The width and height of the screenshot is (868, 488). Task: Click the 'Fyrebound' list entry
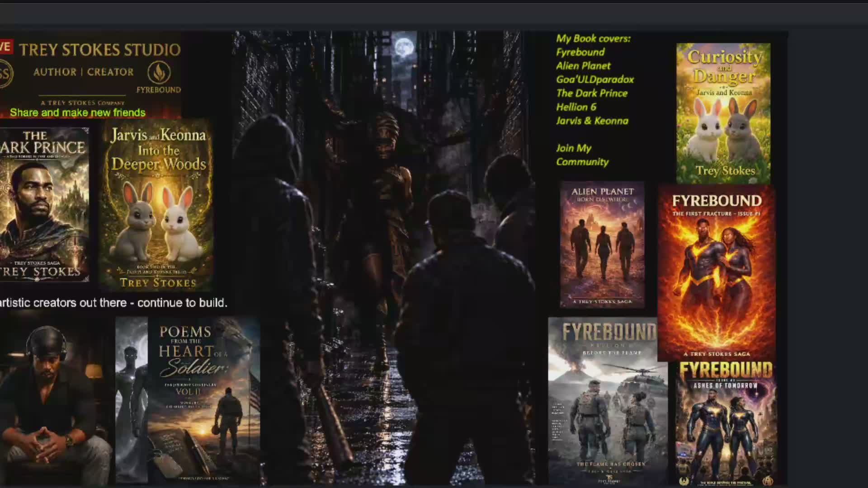[580, 52]
